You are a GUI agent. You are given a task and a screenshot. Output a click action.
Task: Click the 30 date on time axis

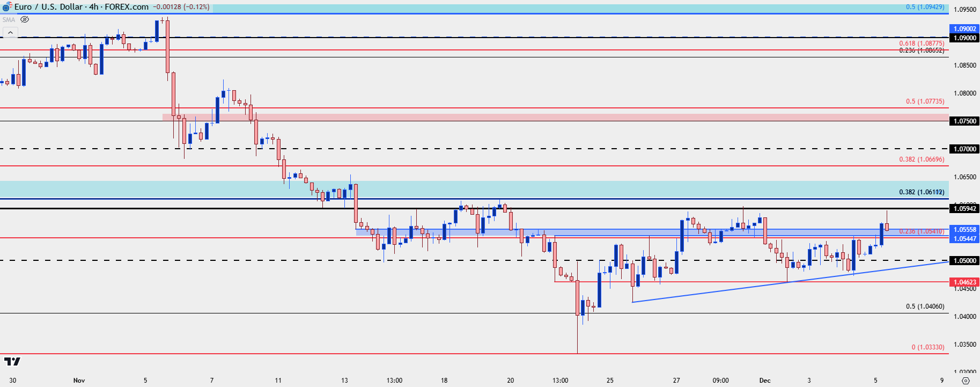click(13, 380)
